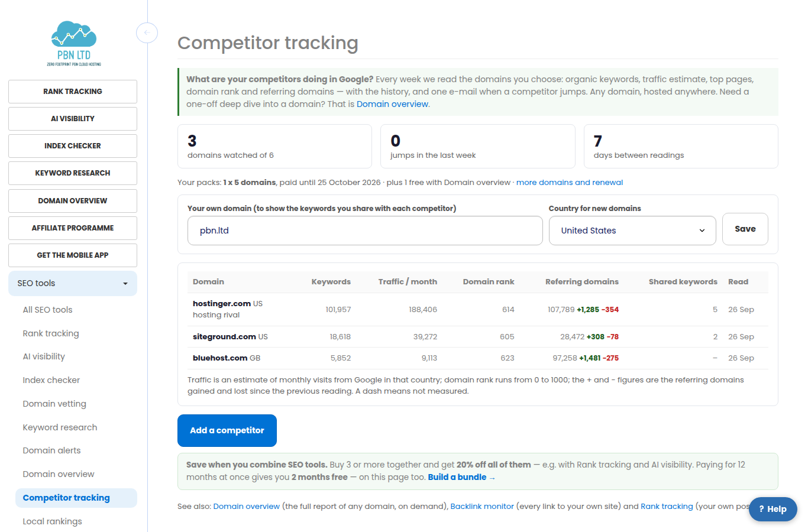This screenshot has width=808, height=532.
Task: Open the AFFILIATE PROGRAMME sidebar button
Action: click(73, 228)
